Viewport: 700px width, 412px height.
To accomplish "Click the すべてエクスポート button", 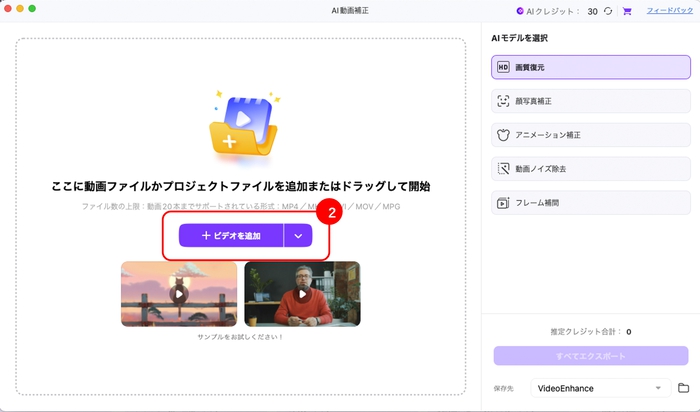I will 591,356.
